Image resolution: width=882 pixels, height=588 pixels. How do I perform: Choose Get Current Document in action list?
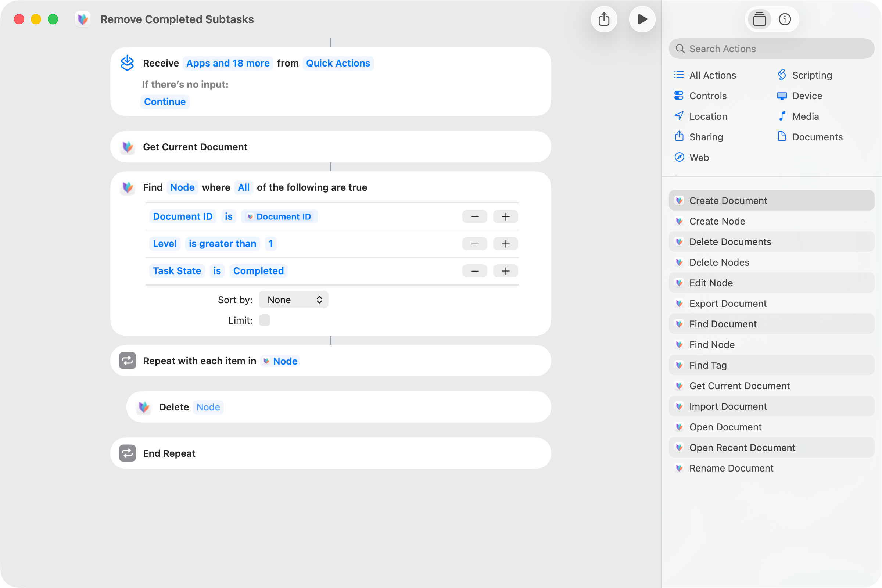click(x=771, y=386)
